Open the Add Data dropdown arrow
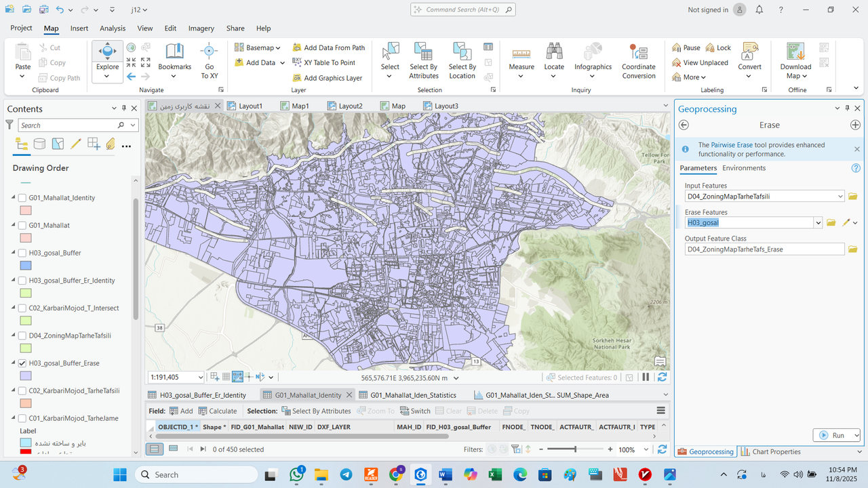868x488 pixels. click(x=282, y=63)
